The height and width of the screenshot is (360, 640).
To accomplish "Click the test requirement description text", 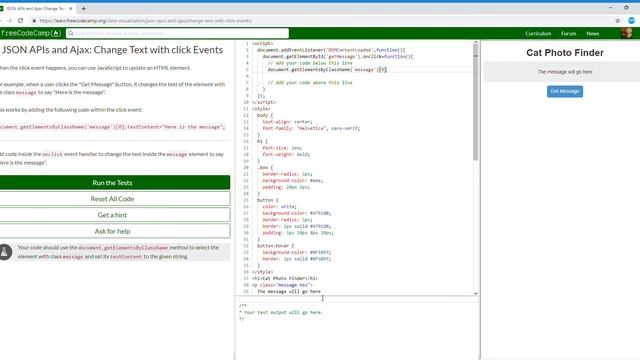I will tap(118, 252).
